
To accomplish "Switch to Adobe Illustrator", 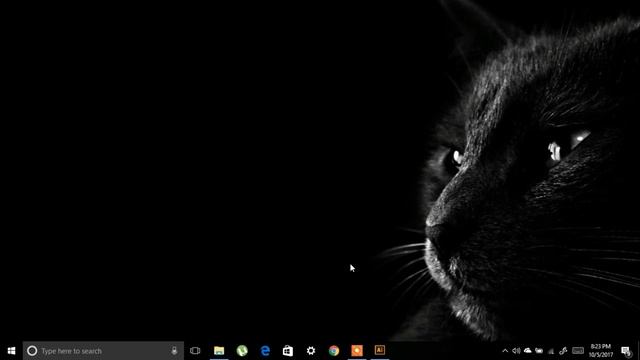I will click(x=380, y=351).
